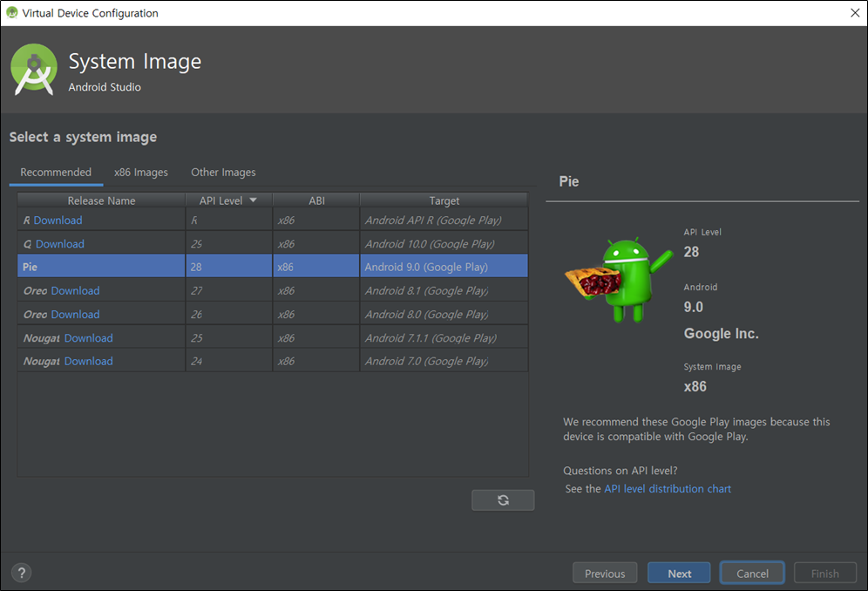Switch to the x86 Images tab
This screenshot has width=868, height=591.
(141, 173)
